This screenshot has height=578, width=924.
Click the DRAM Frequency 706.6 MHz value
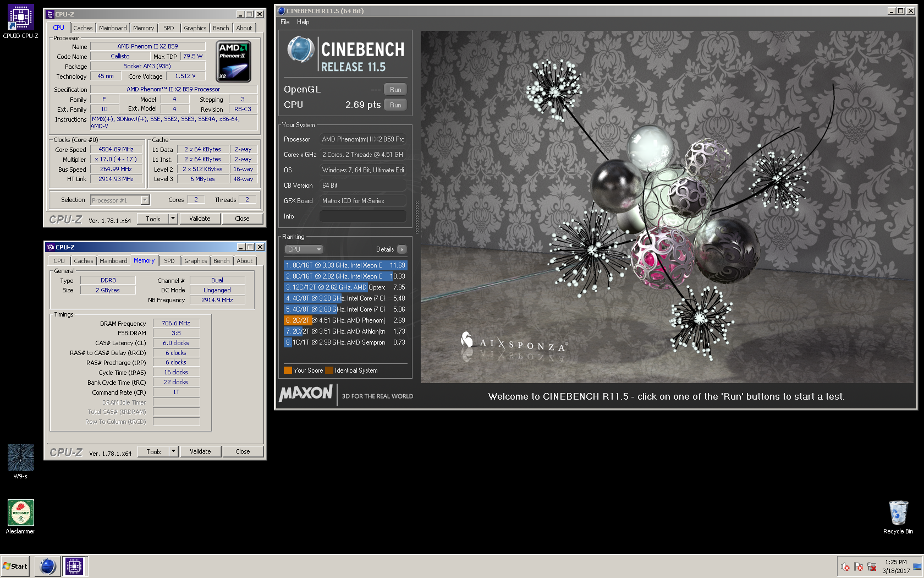(x=176, y=323)
